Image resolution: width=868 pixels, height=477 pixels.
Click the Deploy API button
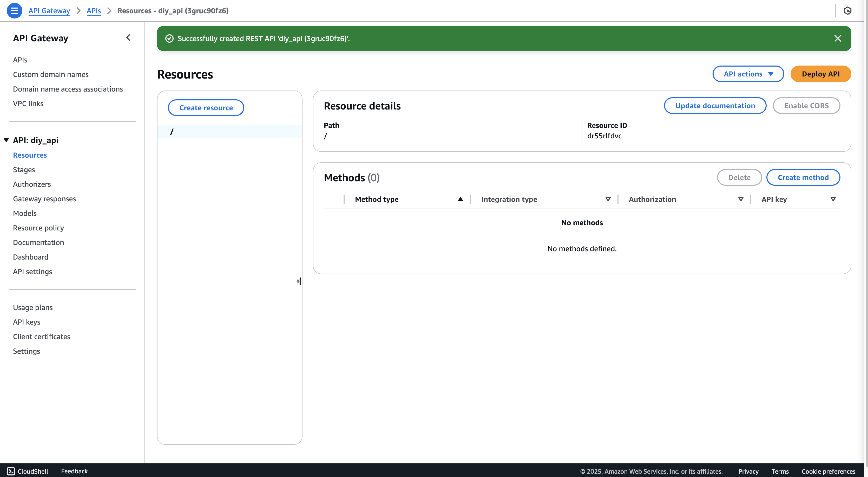coord(820,74)
